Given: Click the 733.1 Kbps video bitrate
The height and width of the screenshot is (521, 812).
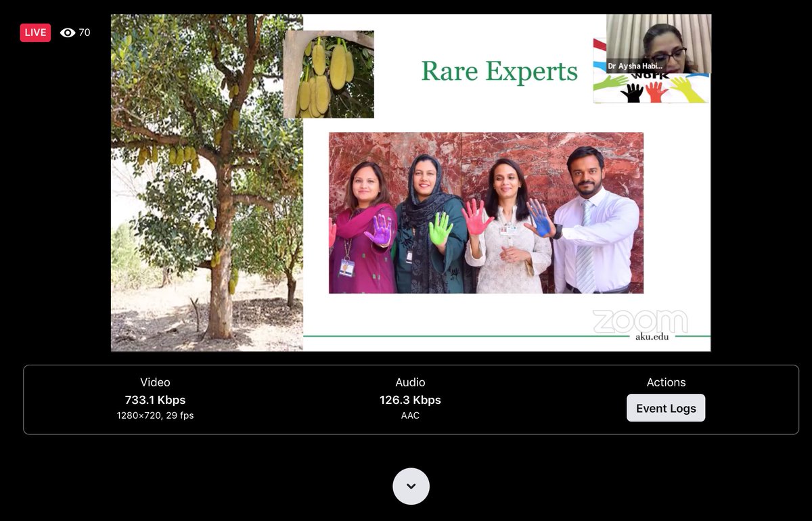Looking at the screenshot, I should pos(155,400).
